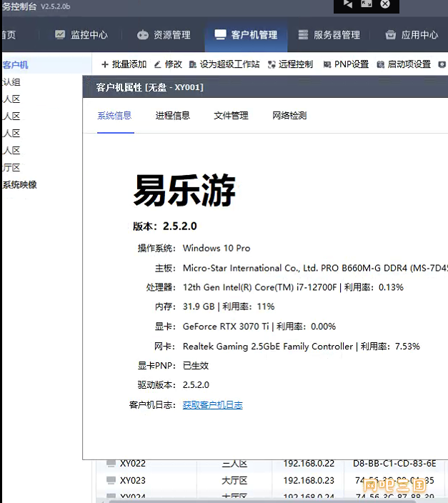448x503 pixels.
Task: Click the 远程控制 remote control icon
Action: 272,64
